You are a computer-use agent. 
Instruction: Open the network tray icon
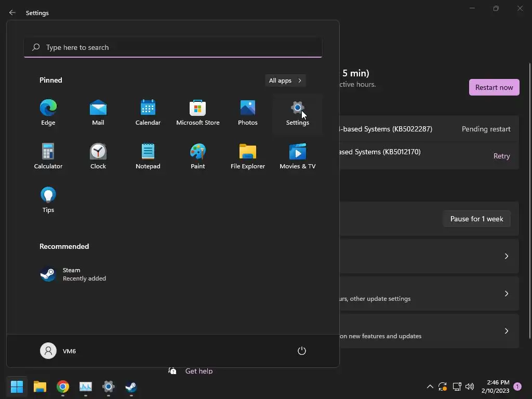tap(457, 387)
